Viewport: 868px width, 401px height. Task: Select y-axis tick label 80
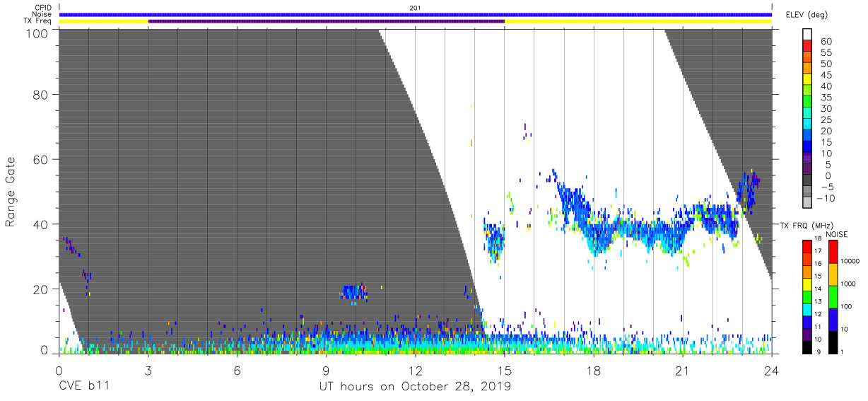point(42,95)
